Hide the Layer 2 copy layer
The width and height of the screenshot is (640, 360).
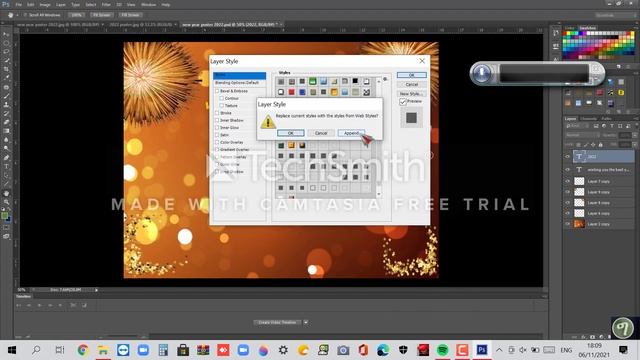(567, 224)
